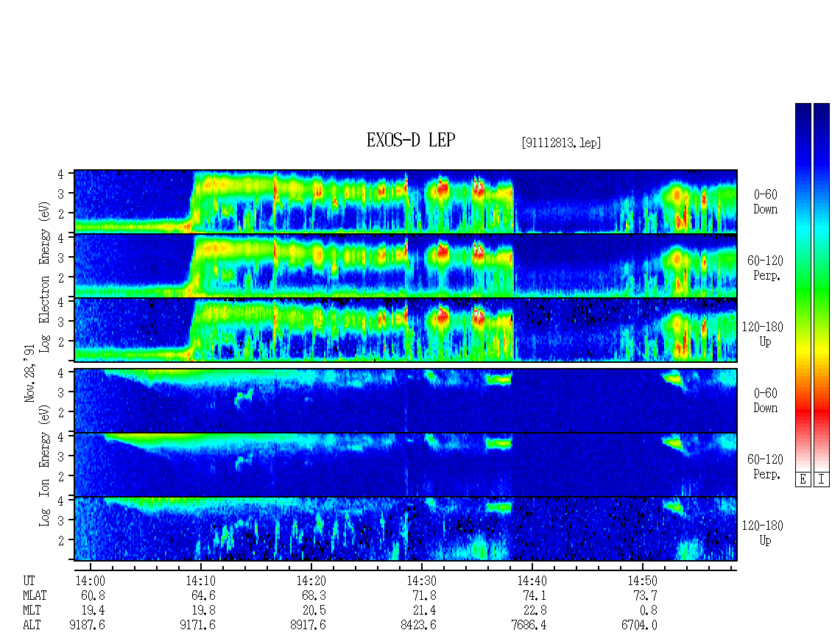832x644 pixels.
Task: Select the 14:10 time tick label
Action: 200,581
